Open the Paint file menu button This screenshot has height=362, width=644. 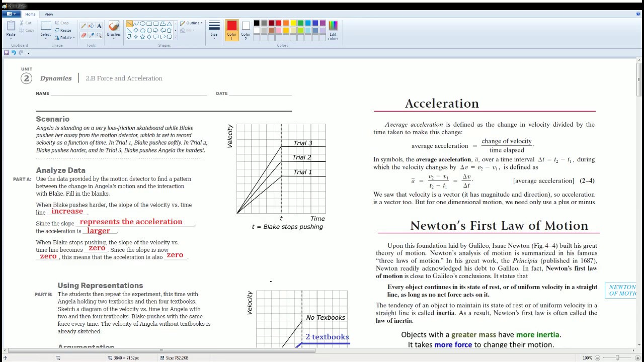point(11,14)
